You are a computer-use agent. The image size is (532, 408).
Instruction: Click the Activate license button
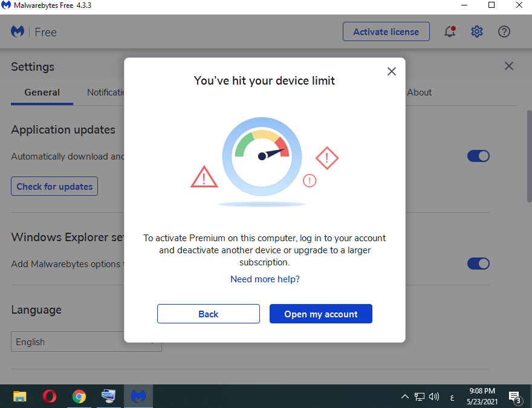point(386,31)
